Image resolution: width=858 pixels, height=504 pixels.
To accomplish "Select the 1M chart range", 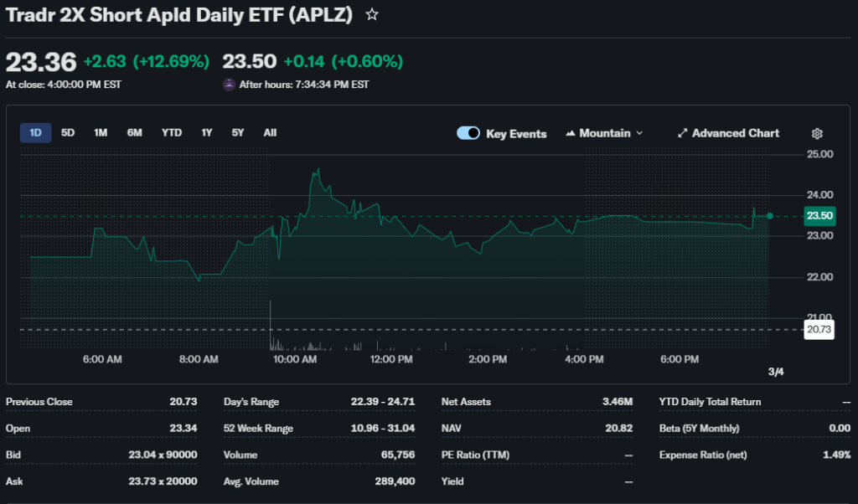I will 101,133.
